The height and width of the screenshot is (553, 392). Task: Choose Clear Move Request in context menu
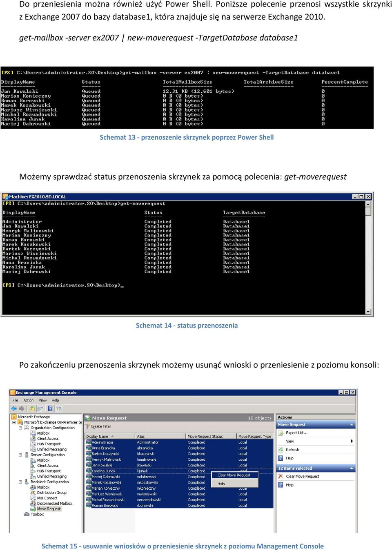point(234,475)
